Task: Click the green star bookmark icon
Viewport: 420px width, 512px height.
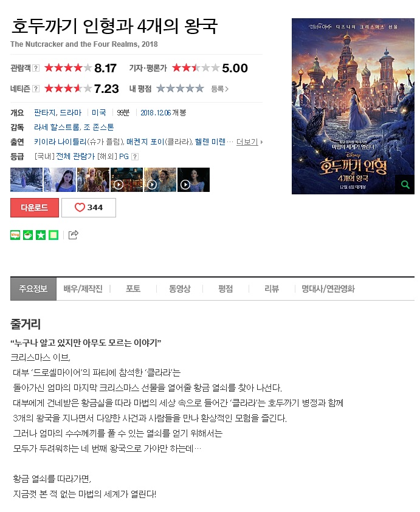Action: click(41, 235)
